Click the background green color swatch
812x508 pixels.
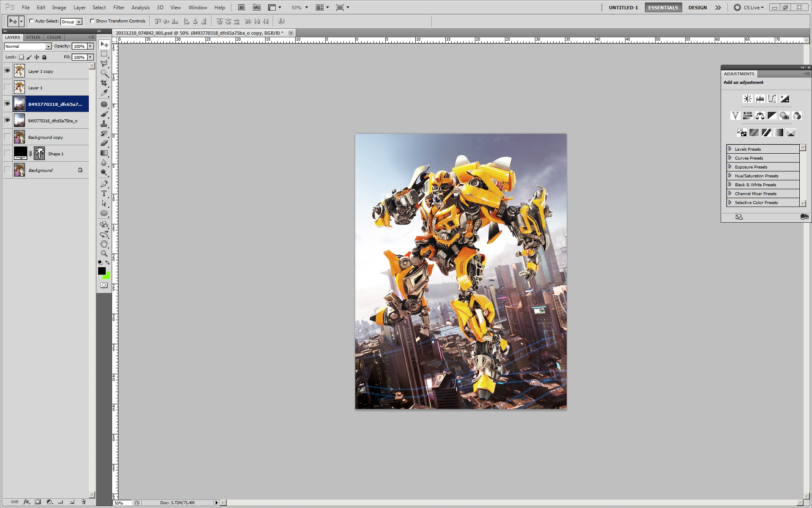pyautogui.click(x=107, y=276)
